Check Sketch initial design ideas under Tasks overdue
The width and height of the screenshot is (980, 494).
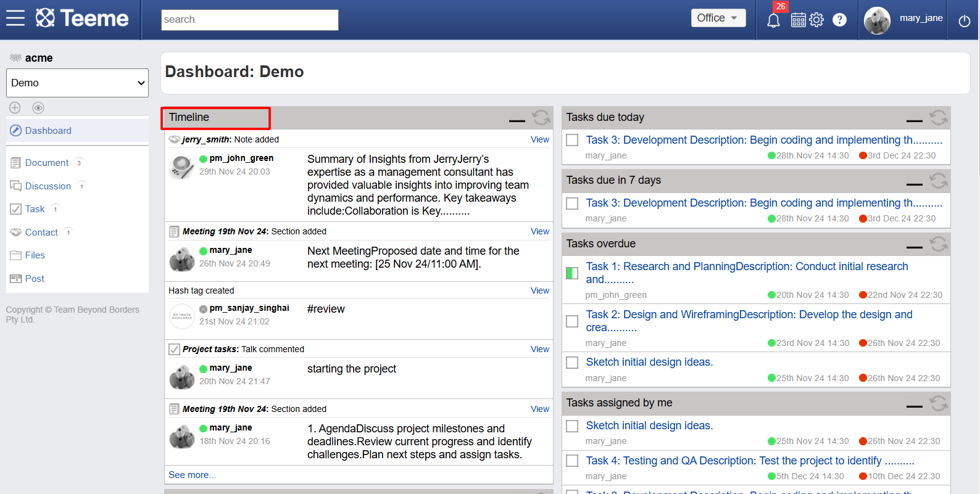click(x=572, y=363)
